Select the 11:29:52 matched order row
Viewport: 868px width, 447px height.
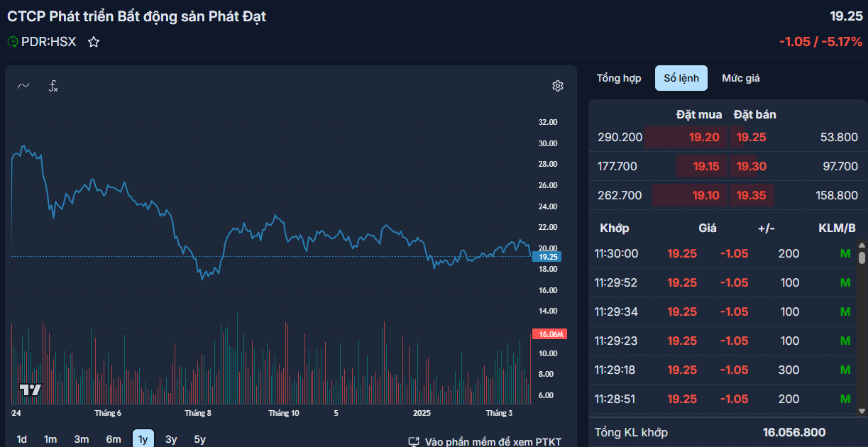coord(723,282)
